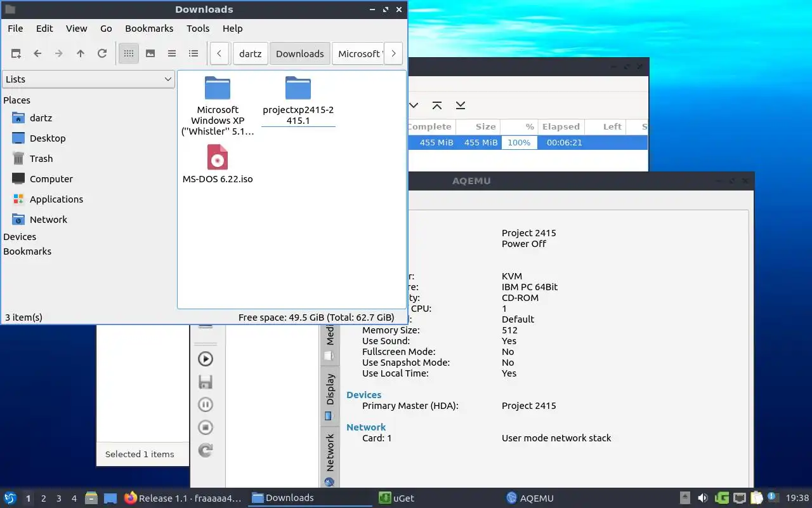Go forward in folder history

(59, 54)
